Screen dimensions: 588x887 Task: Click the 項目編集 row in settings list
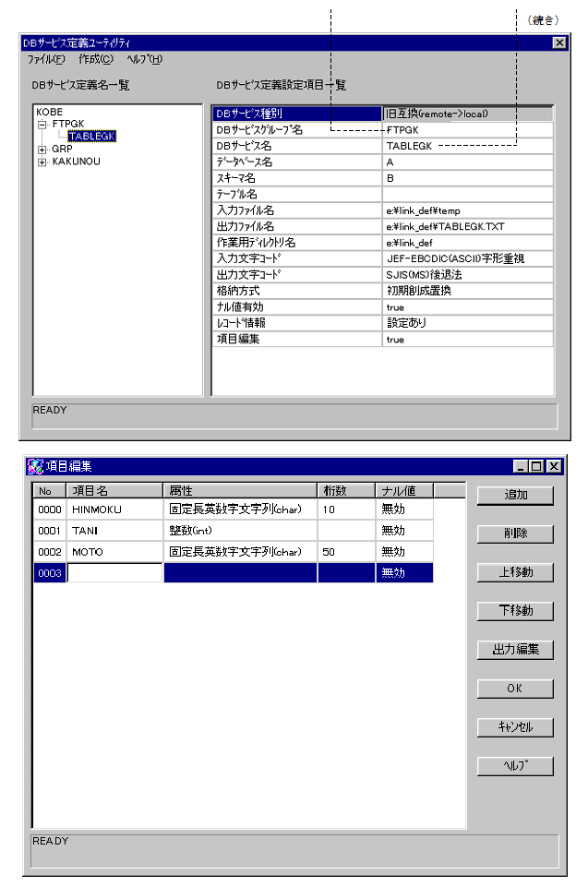[x=383, y=339]
